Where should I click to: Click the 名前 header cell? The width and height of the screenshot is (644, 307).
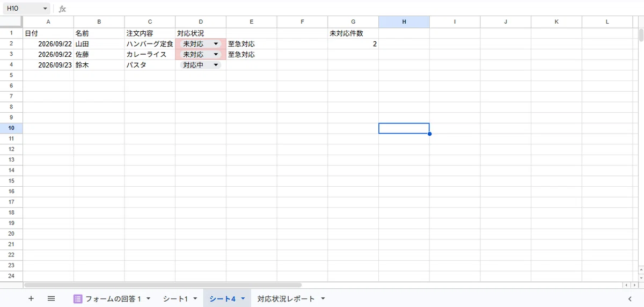(x=99, y=33)
